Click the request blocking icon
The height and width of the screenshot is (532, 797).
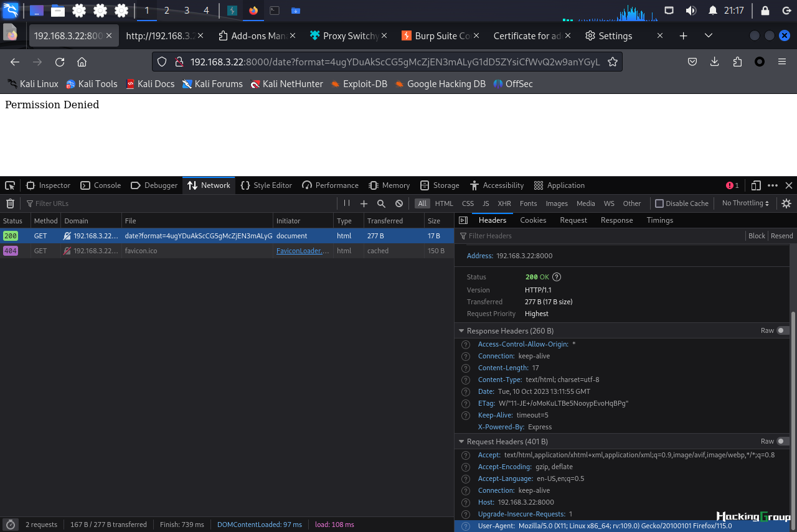(x=399, y=203)
